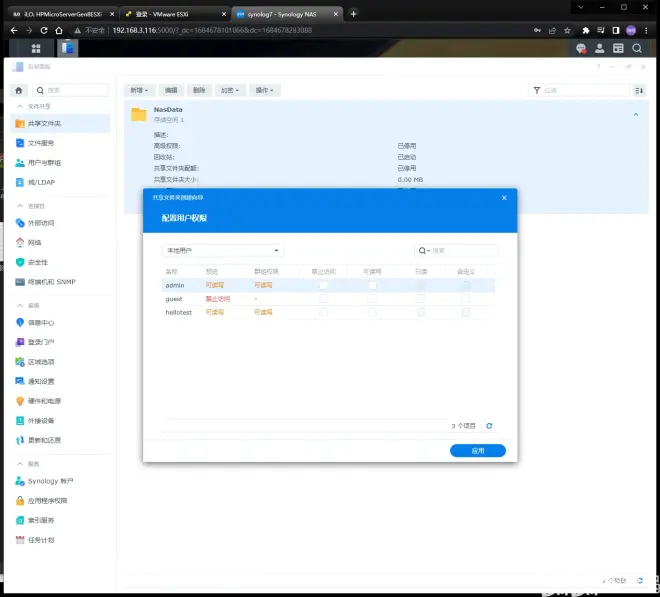This screenshot has width=660, height=597.
Task: Tick 可读写 checkbox for admin
Action: click(372, 285)
